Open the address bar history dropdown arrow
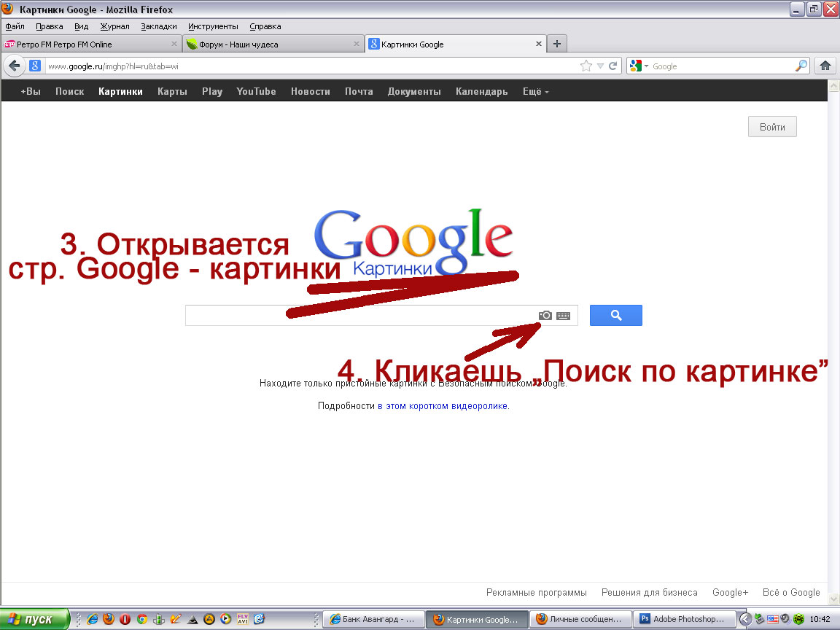 [x=600, y=66]
